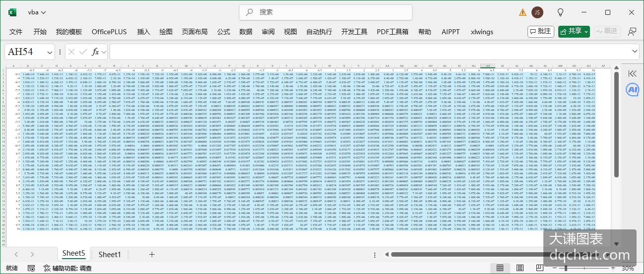This screenshot has height=274, width=644.
Task: Click the formula bar cancel X icon
Action: coord(71,52)
